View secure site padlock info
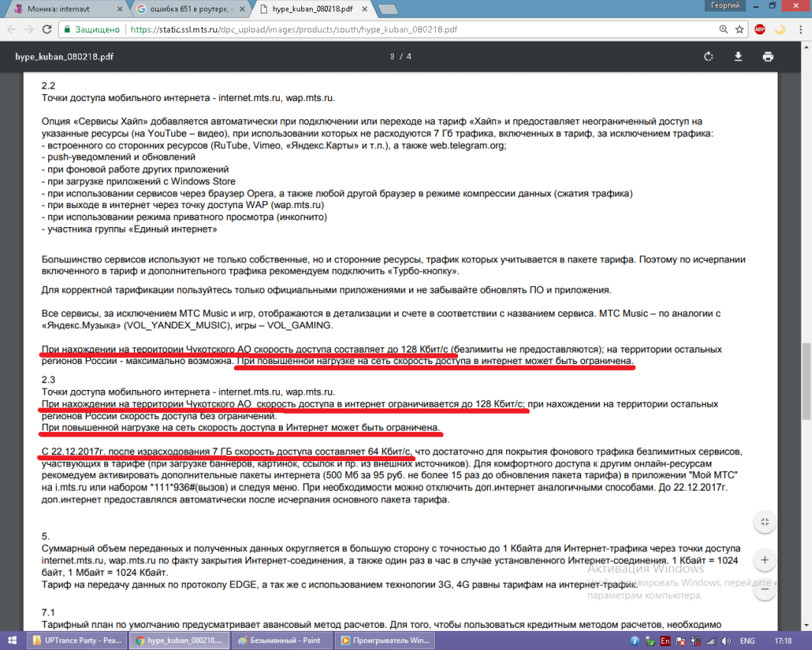 coord(67,30)
